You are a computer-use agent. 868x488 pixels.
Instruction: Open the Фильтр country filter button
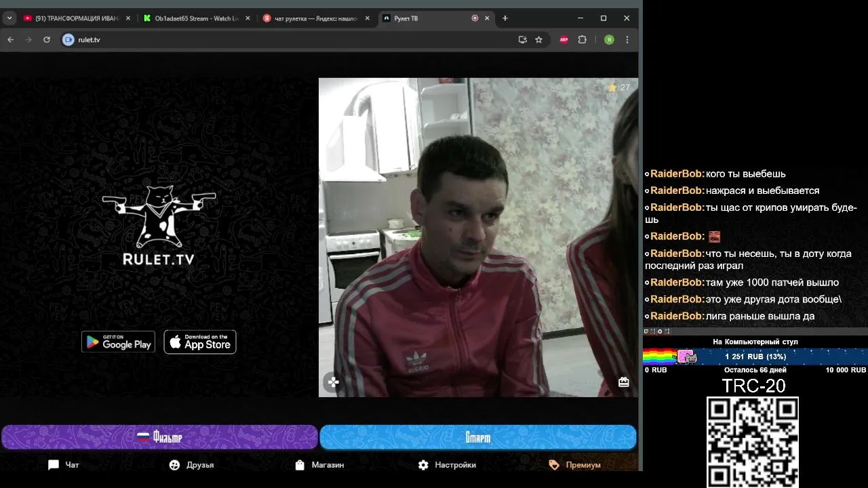(x=159, y=437)
